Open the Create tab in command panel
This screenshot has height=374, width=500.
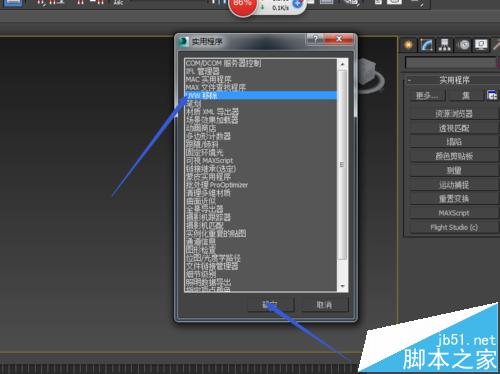click(408, 45)
